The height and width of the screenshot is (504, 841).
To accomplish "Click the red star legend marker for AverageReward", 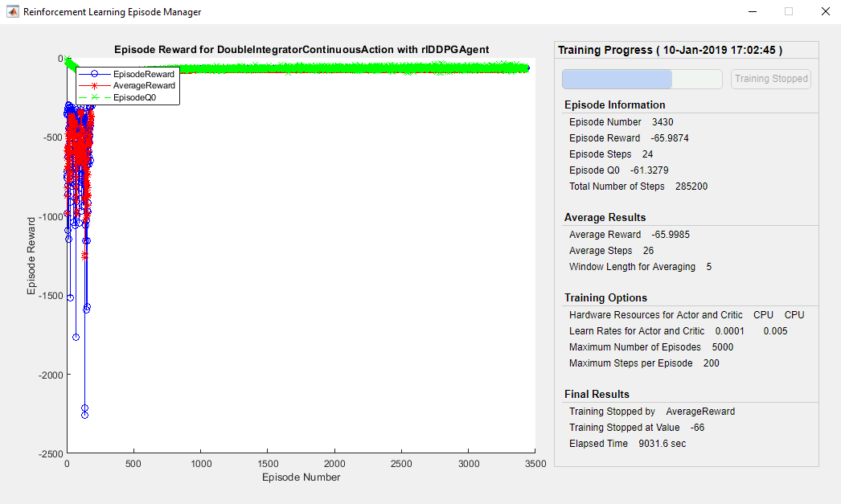I will pos(94,85).
